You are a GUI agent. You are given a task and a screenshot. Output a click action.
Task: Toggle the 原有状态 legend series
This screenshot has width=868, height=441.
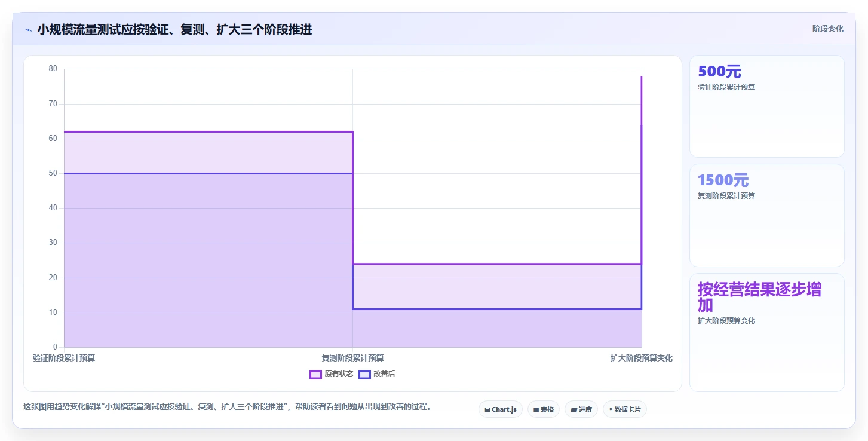(x=332, y=375)
